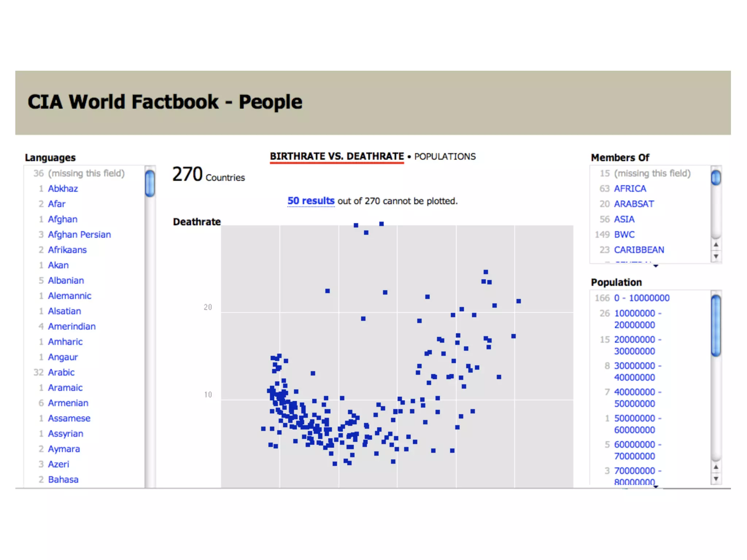The width and height of the screenshot is (747, 560).
Task: Select the Afghan language facet
Action: [63, 219]
